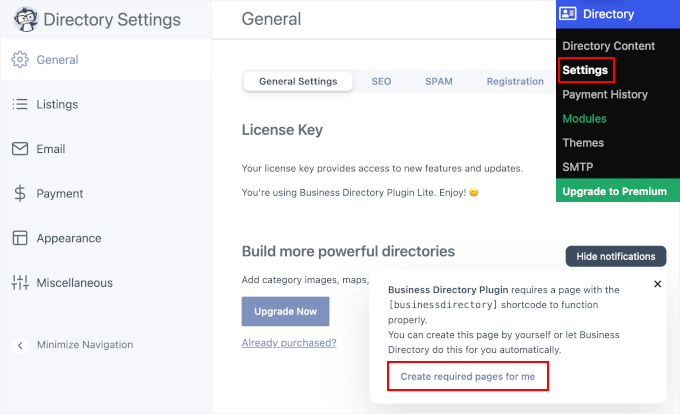Click the License Key heading

(282, 130)
